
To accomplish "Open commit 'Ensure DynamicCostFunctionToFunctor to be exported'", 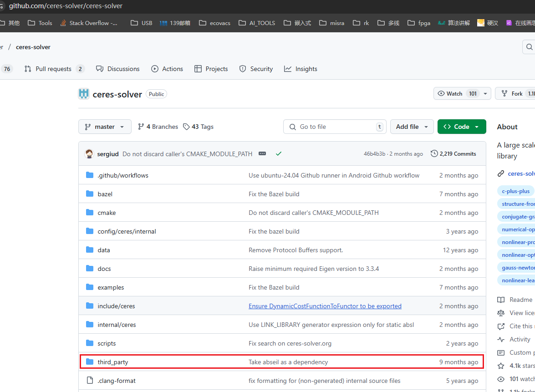I will pos(325,306).
